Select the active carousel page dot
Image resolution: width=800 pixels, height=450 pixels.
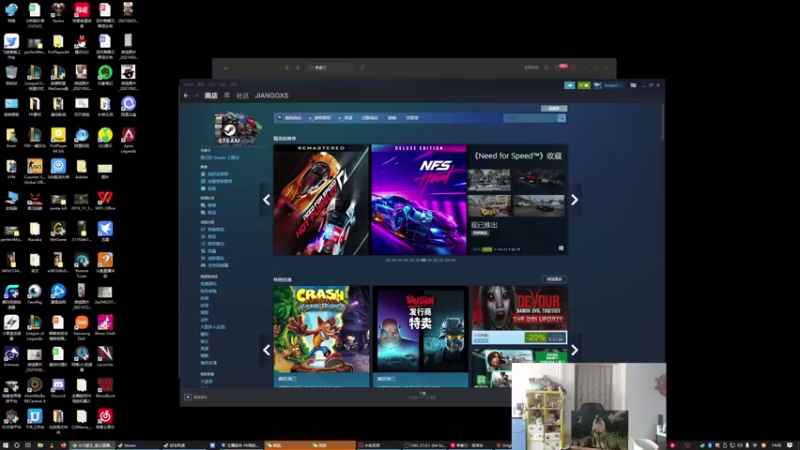pos(423,260)
